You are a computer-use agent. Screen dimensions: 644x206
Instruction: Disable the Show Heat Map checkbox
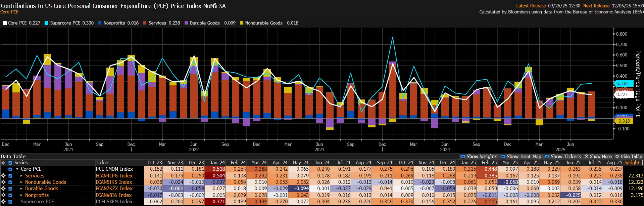[x=503, y=157]
